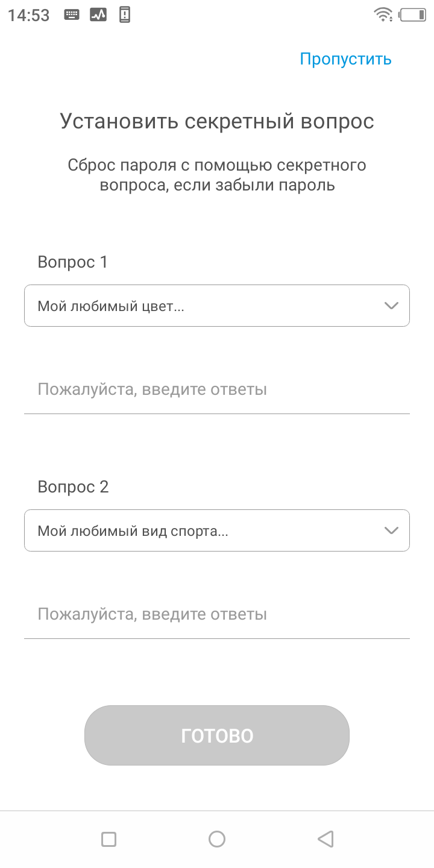Skip setup via the Пропустить link
This screenshot has height=868, width=434.
coord(345,59)
